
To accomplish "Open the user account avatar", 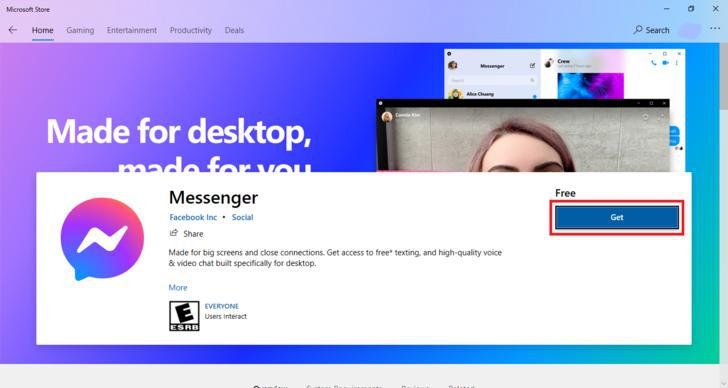I will pos(689,30).
